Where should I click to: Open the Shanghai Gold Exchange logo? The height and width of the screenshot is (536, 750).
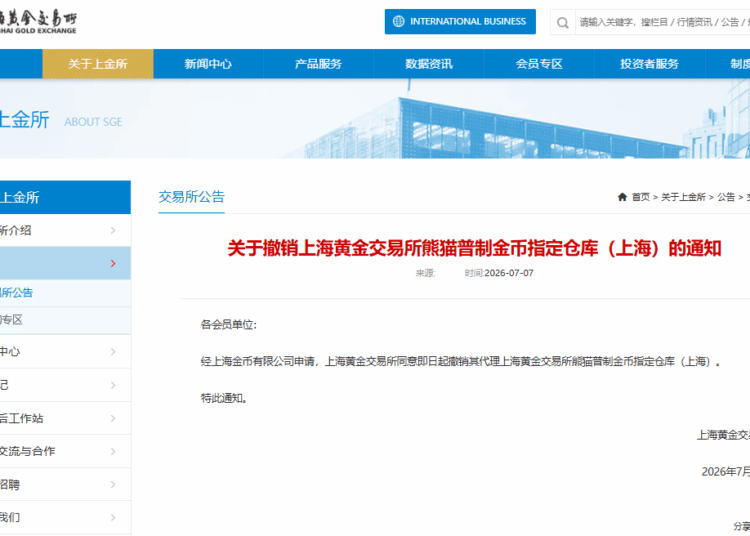click(x=38, y=22)
